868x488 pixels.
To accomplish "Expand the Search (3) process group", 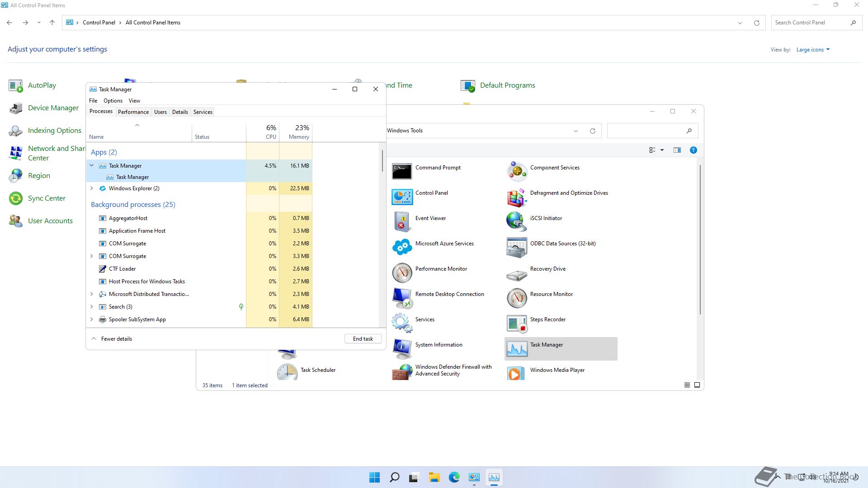I will tap(92, 307).
